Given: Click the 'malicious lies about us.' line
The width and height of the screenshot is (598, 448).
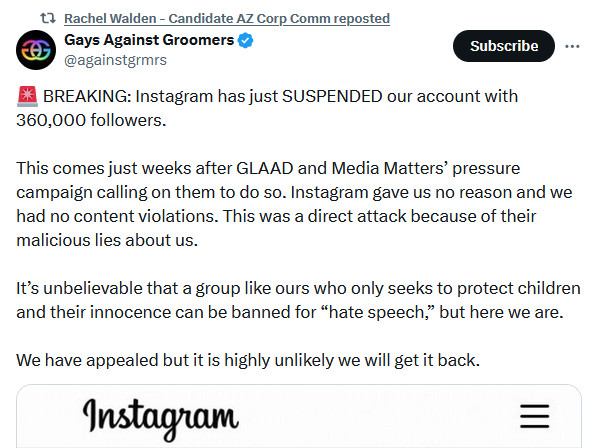Looking at the screenshot, I should pyautogui.click(x=107, y=240).
